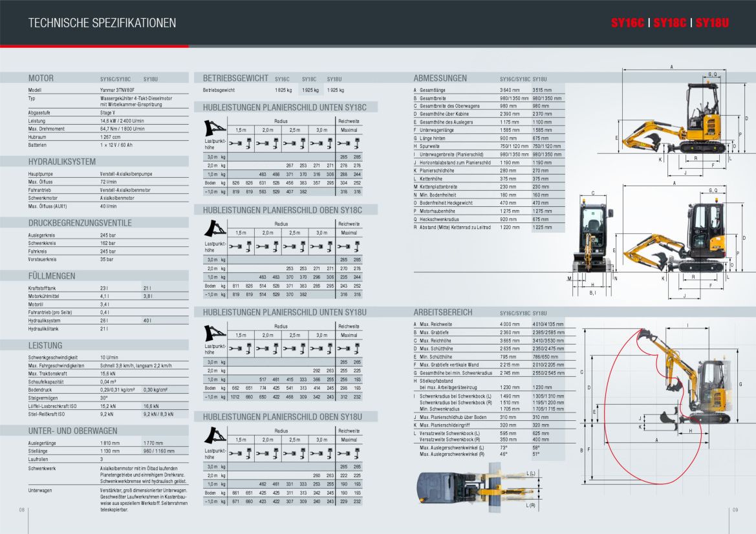Image resolution: width=756 pixels, height=534 pixels.
Task: Click the blade icon in Planierschild unten SY18C table
Action: click(x=214, y=128)
